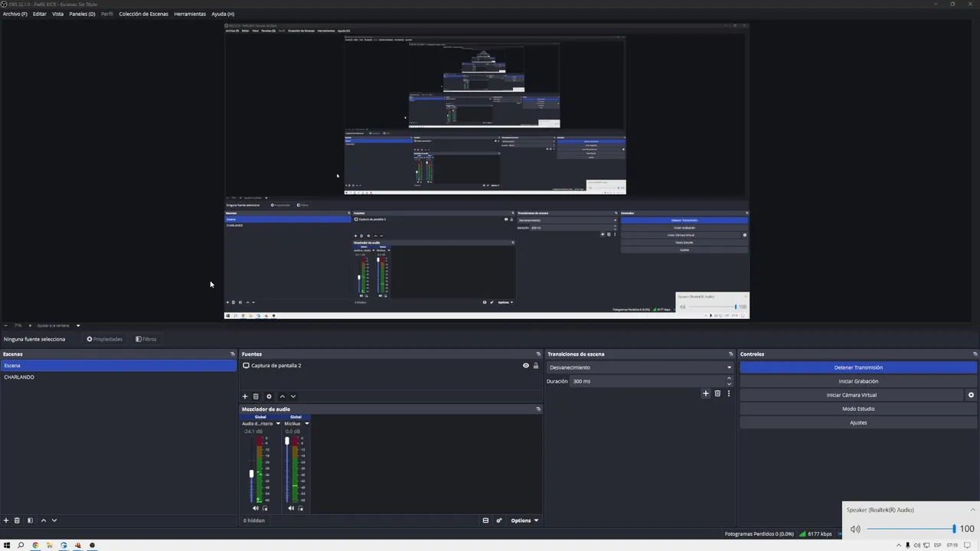Image resolution: width=980 pixels, height=551 pixels.
Task: Open the Mic/Aux channel dropdown arrow
Action: click(x=306, y=423)
